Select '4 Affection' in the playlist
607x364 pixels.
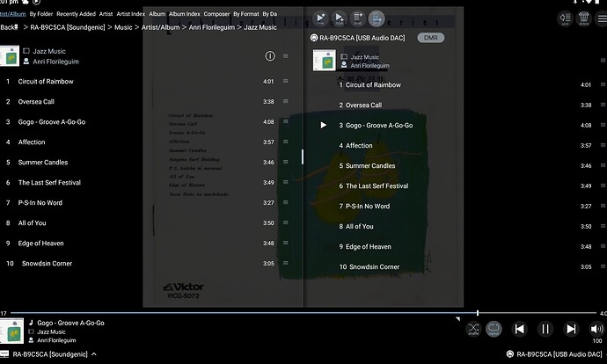(x=355, y=145)
